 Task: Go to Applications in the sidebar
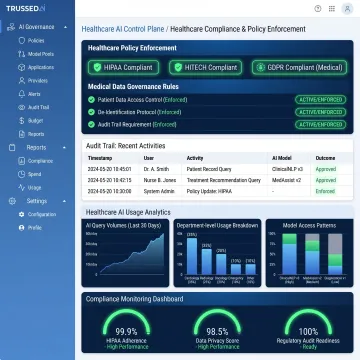click(x=41, y=67)
